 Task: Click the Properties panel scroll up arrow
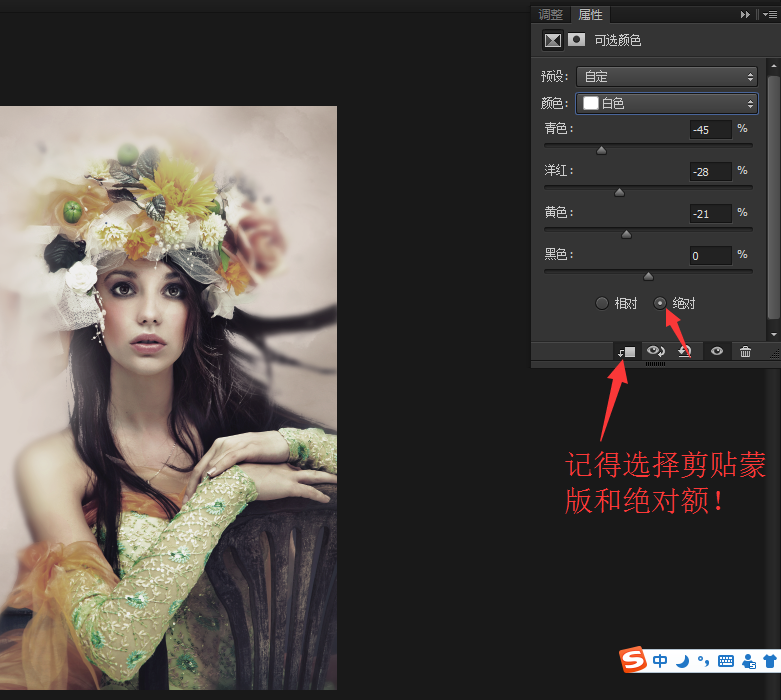[773, 66]
